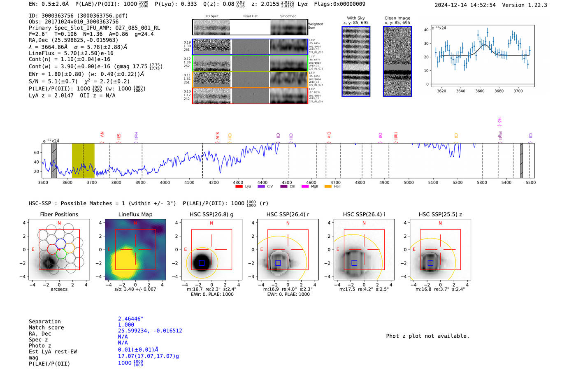Open the With Sky image cutout
Viewport: 576px width, 392px height.
(356, 61)
